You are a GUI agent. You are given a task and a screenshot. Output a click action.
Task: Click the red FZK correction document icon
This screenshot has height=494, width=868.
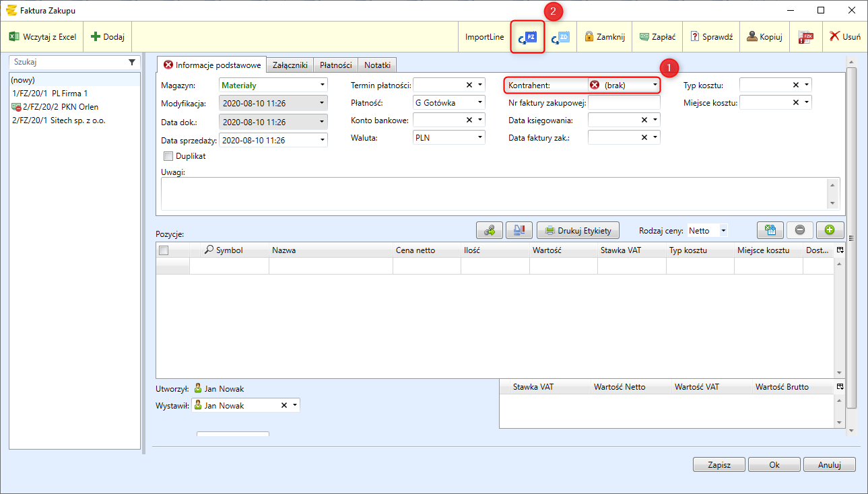[805, 37]
